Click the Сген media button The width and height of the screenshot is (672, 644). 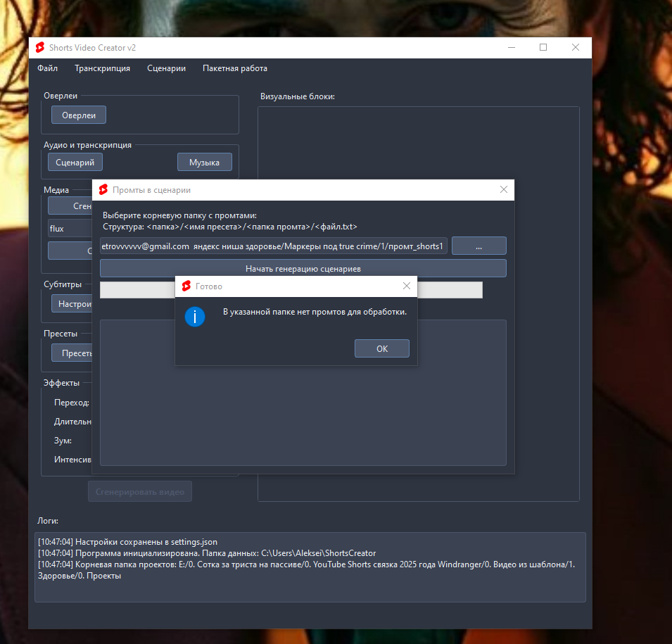point(70,206)
